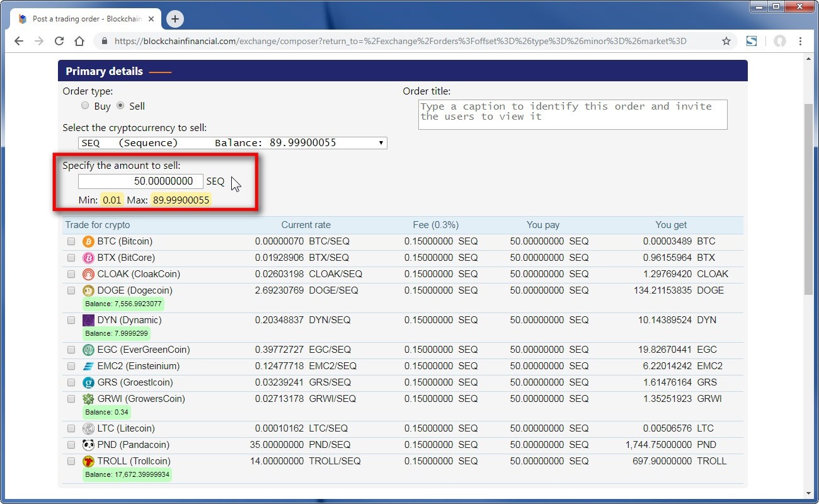Click the Dogecoin coin icon
This screenshot has width=819, height=504.
(88, 290)
